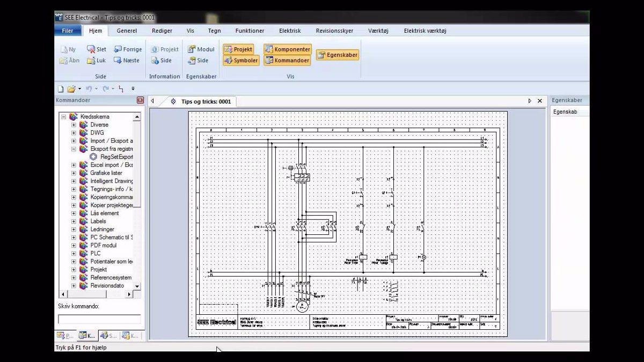Collapse the Eksport fra registre node
The width and height of the screenshot is (644, 362).
[x=74, y=149]
